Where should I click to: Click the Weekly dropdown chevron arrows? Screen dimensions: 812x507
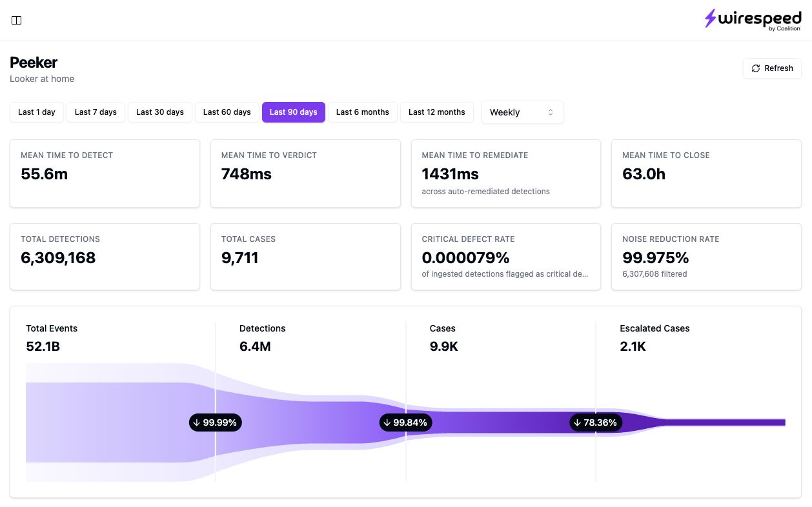551,112
